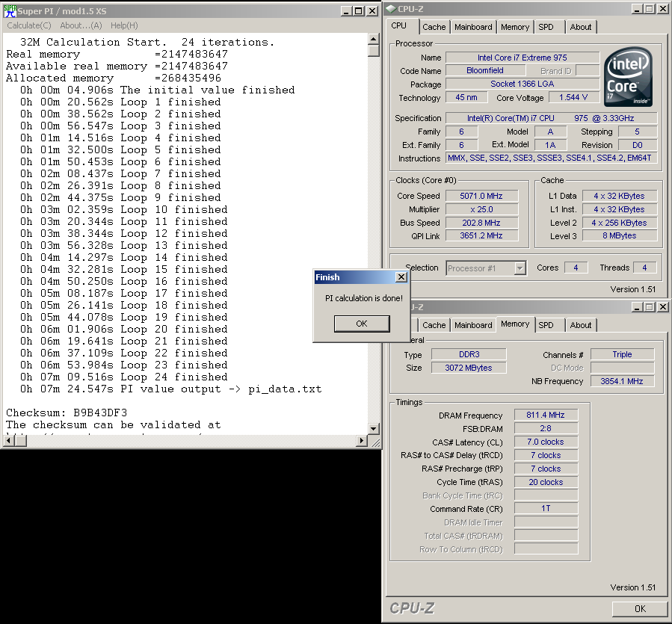Click OK in the Finish dialog

[x=362, y=324]
